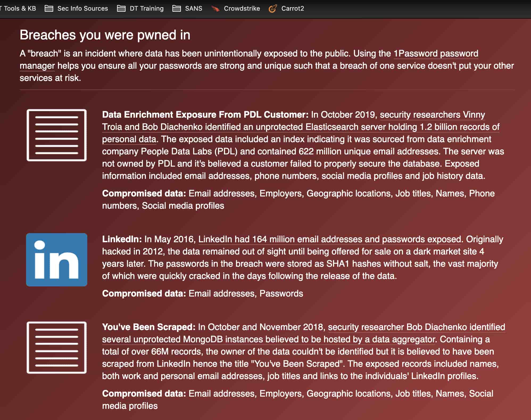Click the Crowdstrike falcon bookmark icon
This screenshot has width=531, height=420.
[x=215, y=9]
